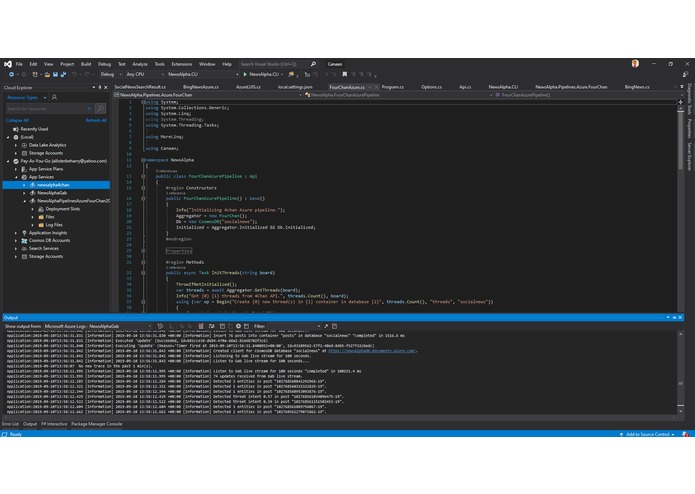Open the Show output from dropdown

(98, 326)
